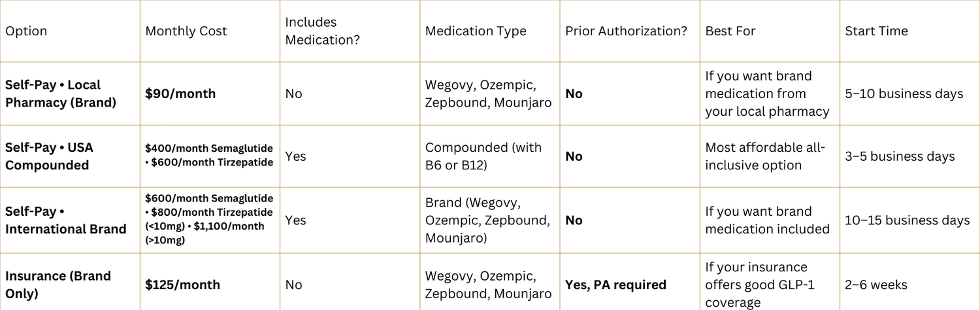Click the Option column header

click(x=27, y=31)
